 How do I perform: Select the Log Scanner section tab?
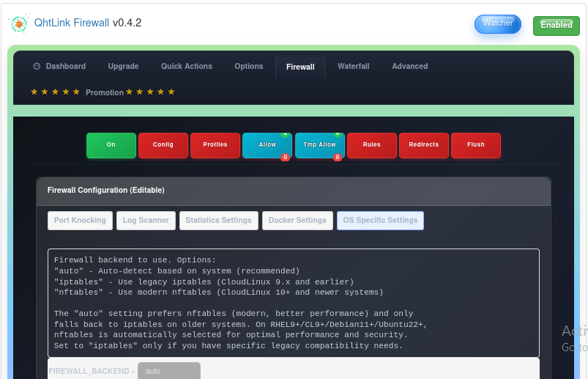point(146,221)
